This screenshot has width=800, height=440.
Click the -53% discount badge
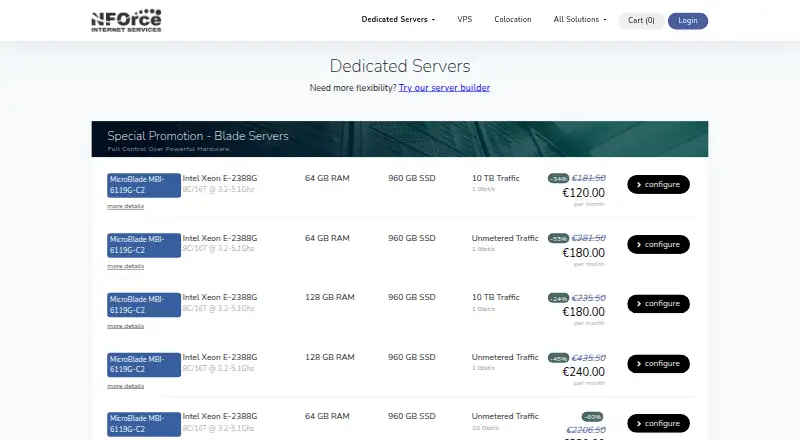558,238
